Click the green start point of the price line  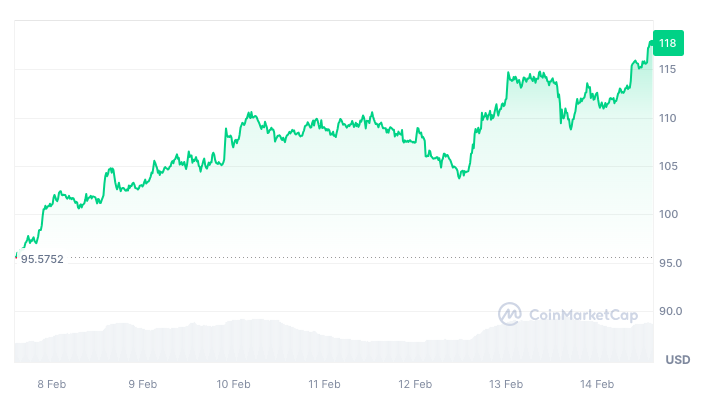pyautogui.click(x=16, y=256)
